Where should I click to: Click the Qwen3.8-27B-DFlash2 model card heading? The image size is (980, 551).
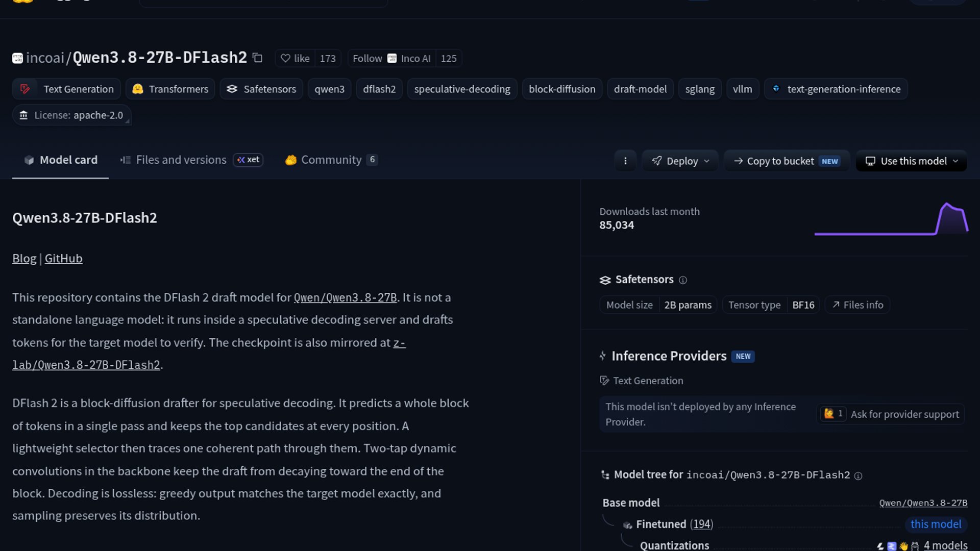point(85,218)
